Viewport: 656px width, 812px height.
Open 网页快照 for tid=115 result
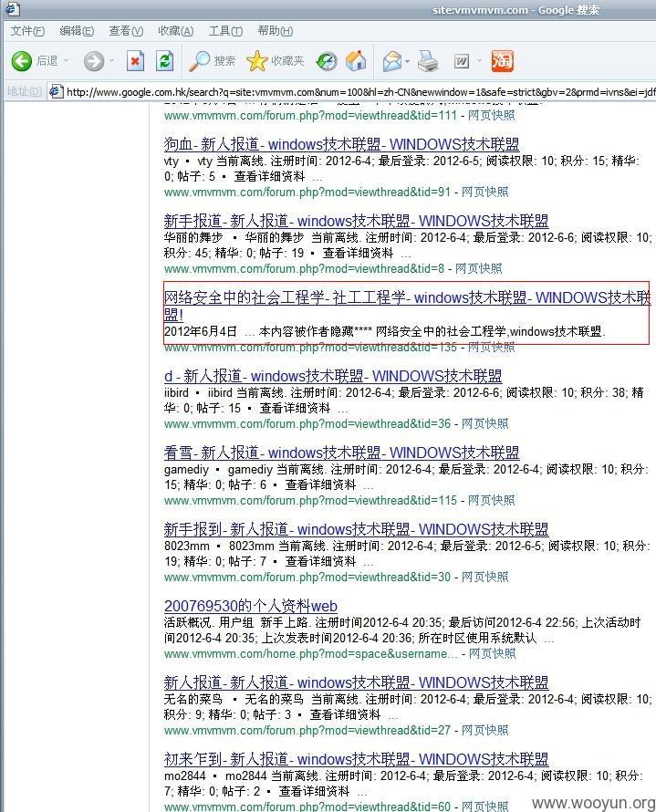click(492, 500)
